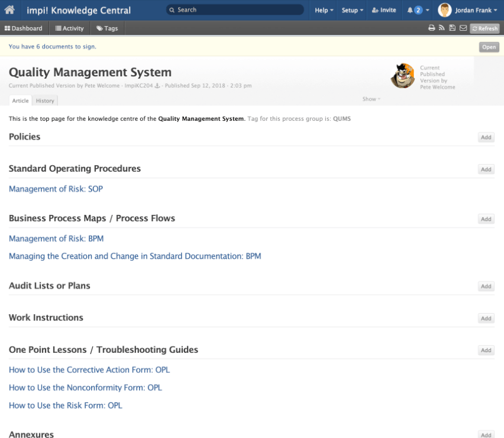Expand the Jordan Frank user menu
This screenshot has height=438, width=504.
click(x=467, y=10)
